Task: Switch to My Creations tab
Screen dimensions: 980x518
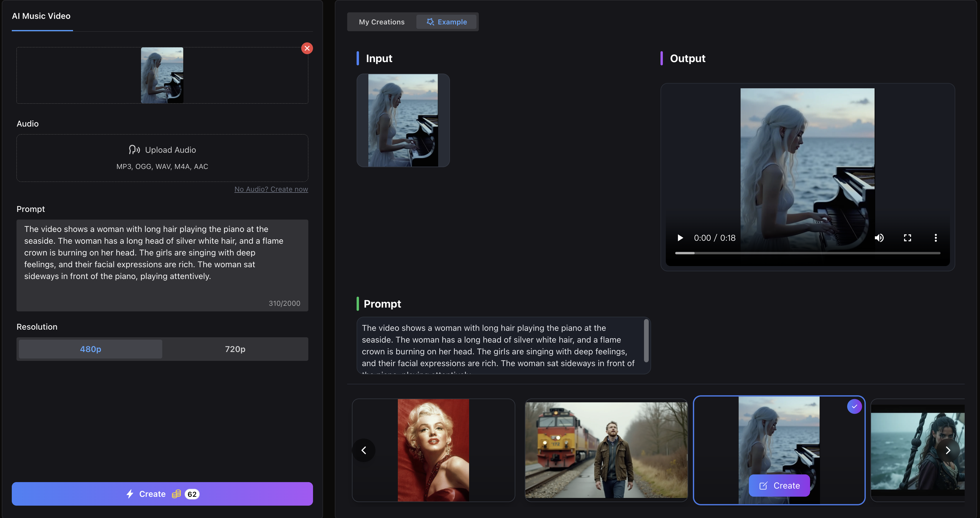Action: pos(382,22)
